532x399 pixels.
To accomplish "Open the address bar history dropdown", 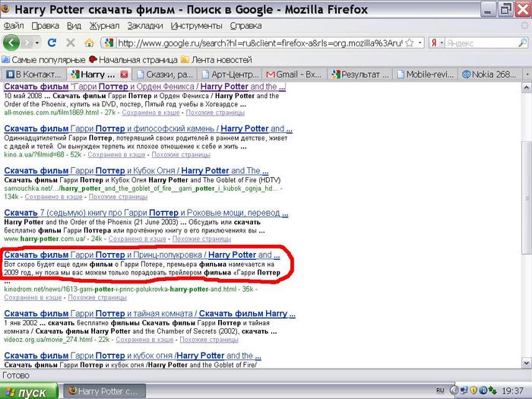I will pyautogui.click(x=420, y=43).
